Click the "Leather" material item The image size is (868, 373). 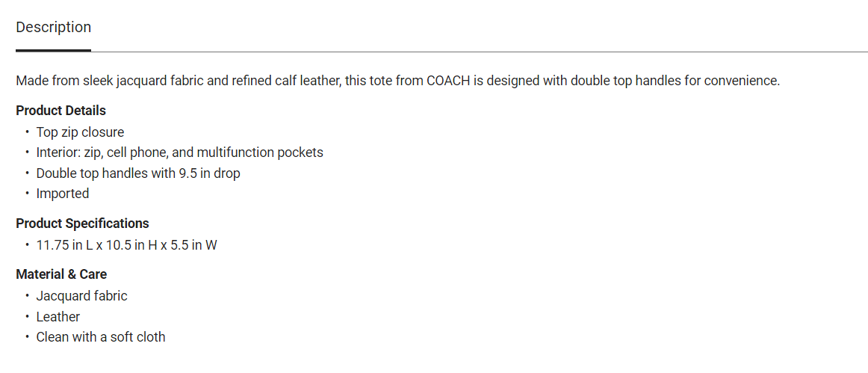tap(58, 317)
